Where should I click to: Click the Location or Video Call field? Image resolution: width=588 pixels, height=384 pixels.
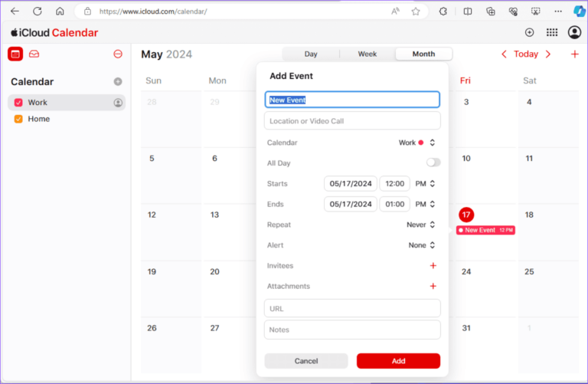[x=352, y=121]
